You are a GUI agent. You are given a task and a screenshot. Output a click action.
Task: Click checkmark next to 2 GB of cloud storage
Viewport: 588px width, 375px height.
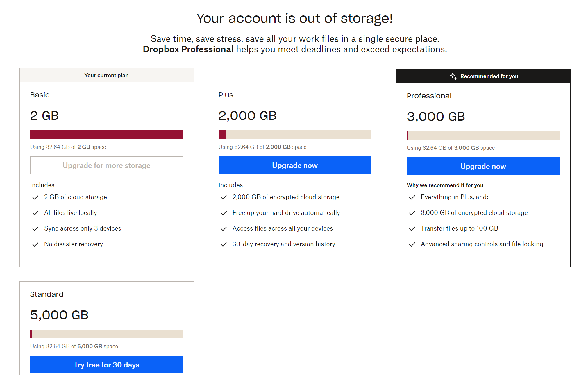pyautogui.click(x=35, y=197)
